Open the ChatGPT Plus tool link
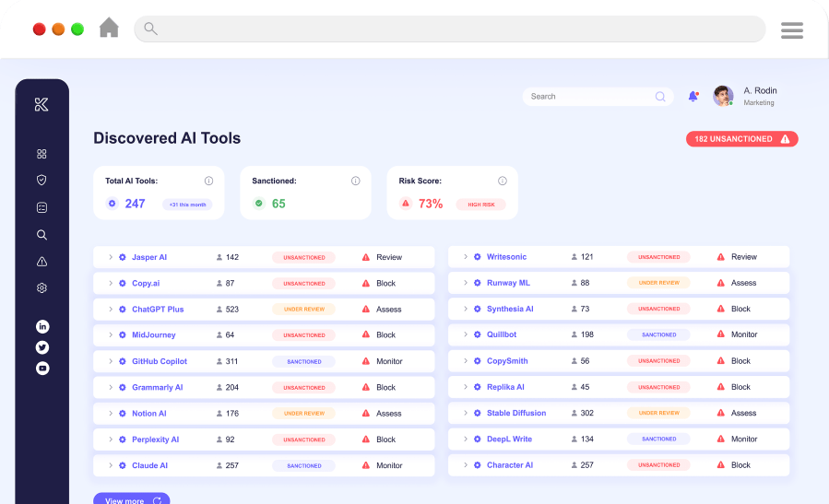The image size is (829, 504). (158, 310)
